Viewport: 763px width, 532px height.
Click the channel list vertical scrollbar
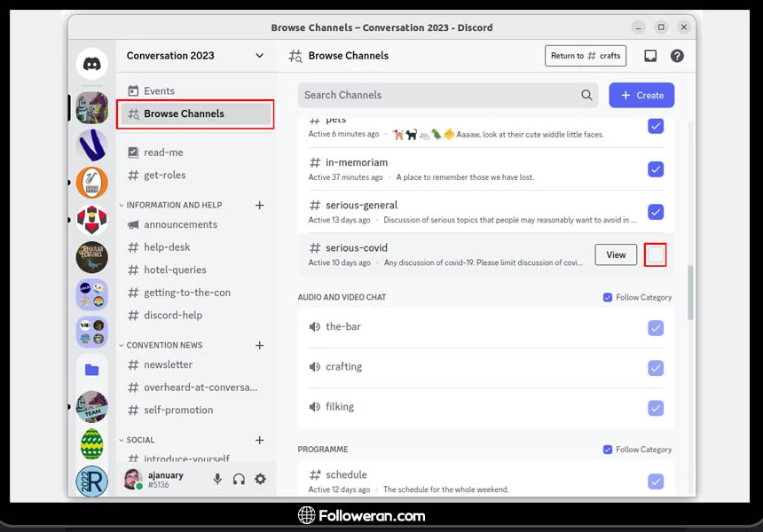click(x=690, y=293)
